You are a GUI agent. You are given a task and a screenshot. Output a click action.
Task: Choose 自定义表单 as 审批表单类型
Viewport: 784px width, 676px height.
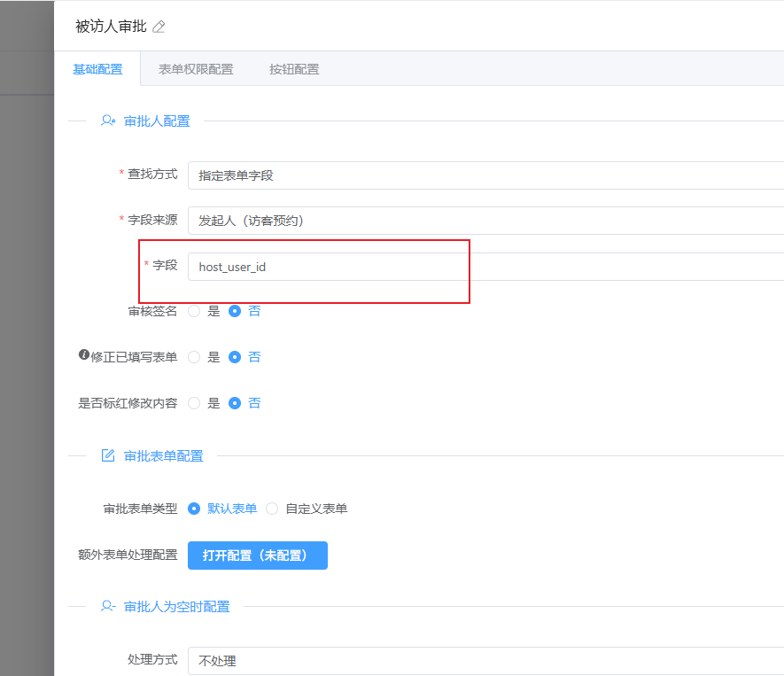[272, 509]
